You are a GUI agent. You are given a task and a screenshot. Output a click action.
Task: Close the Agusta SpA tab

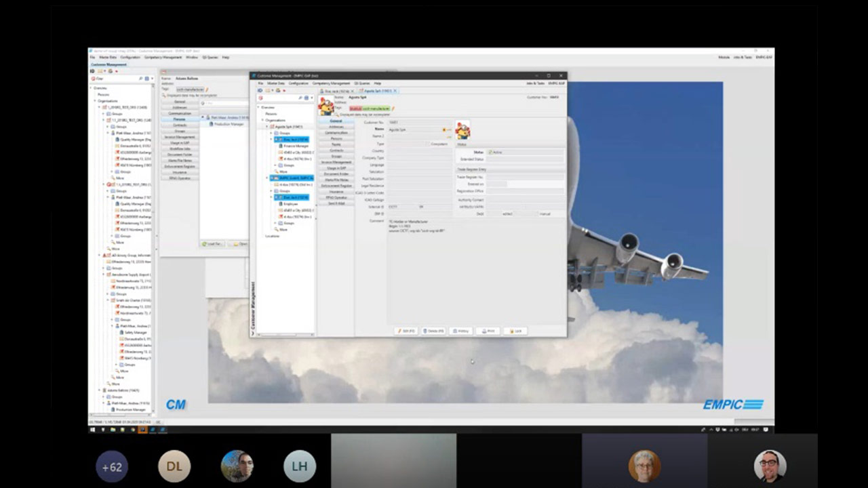click(395, 91)
